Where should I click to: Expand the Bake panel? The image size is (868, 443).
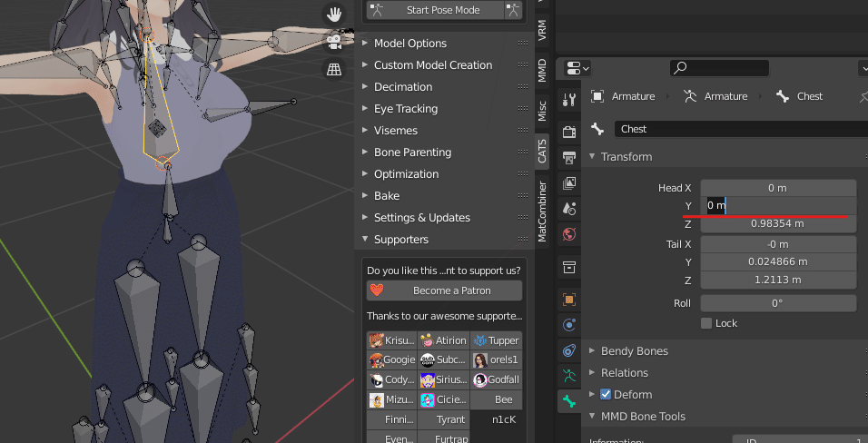click(x=365, y=195)
